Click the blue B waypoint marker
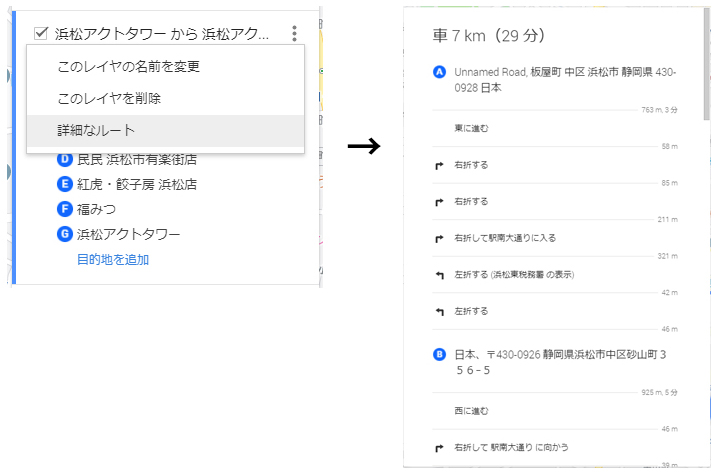The width and height of the screenshot is (720, 473). tap(439, 355)
